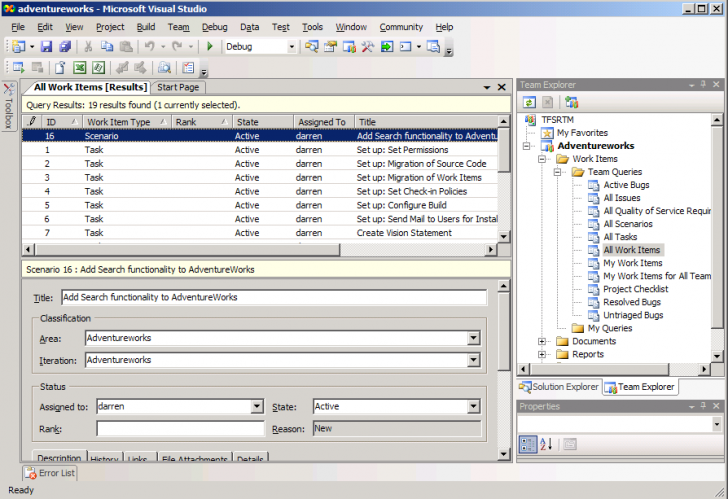Open the Error List panel
The height and width of the screenshot is (499, 728).
50,473
